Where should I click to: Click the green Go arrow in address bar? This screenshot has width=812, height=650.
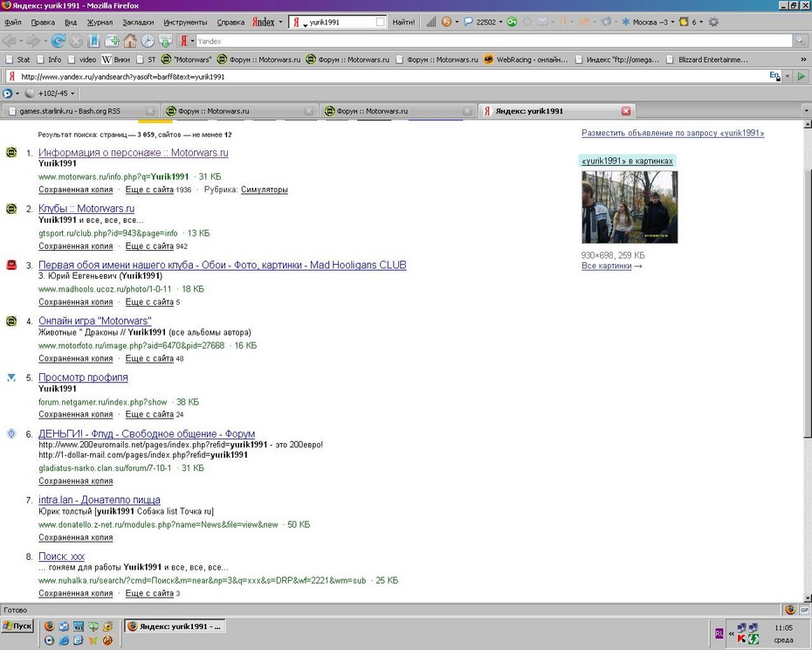(x=802, y=76)
